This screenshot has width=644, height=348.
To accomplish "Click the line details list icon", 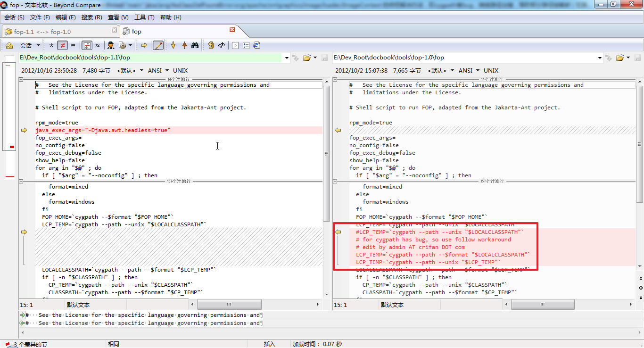I will (246, 46).
